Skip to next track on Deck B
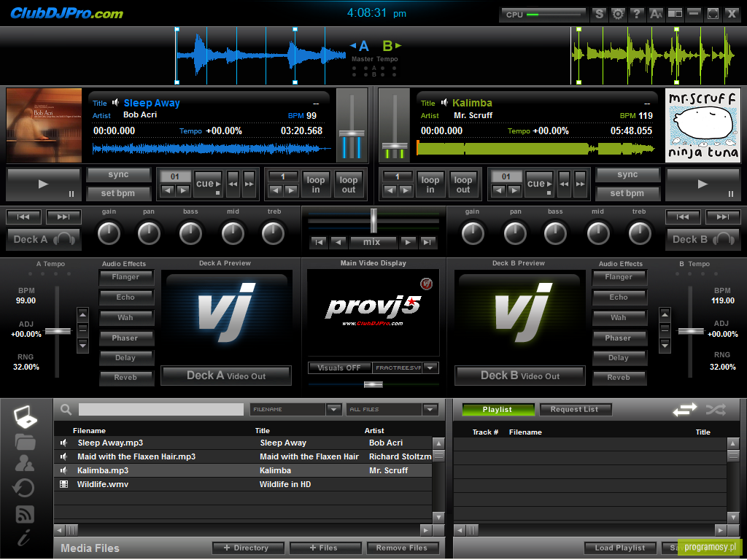747x560 pixels. (x=723, y=217)
